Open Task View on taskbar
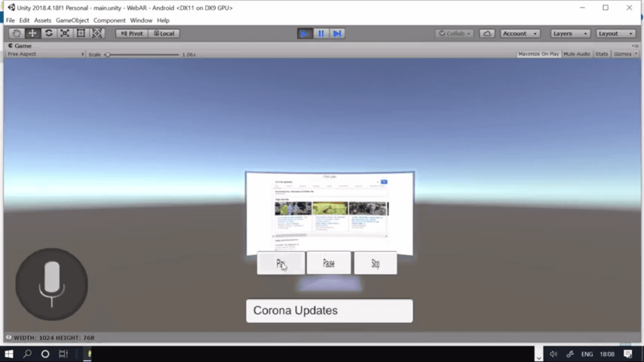644x362 pixels. pos(63,354)
